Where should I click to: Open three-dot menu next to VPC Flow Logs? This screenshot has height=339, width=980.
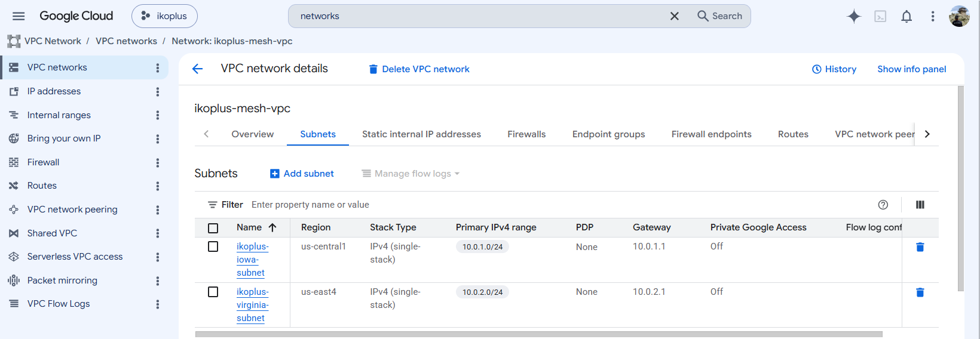(x=158, y=304)
